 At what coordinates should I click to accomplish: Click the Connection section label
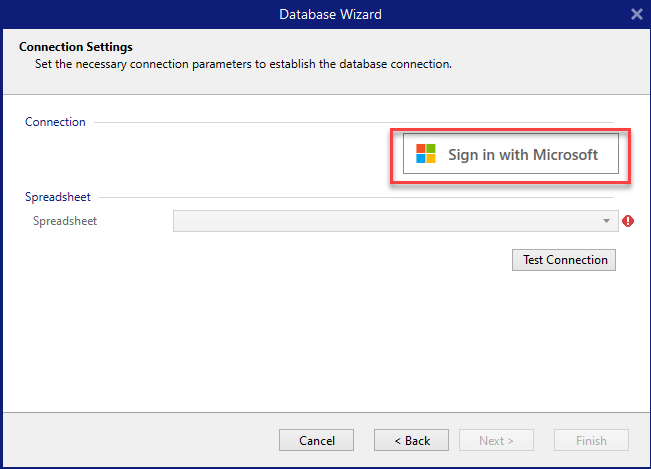coord(55,122)
